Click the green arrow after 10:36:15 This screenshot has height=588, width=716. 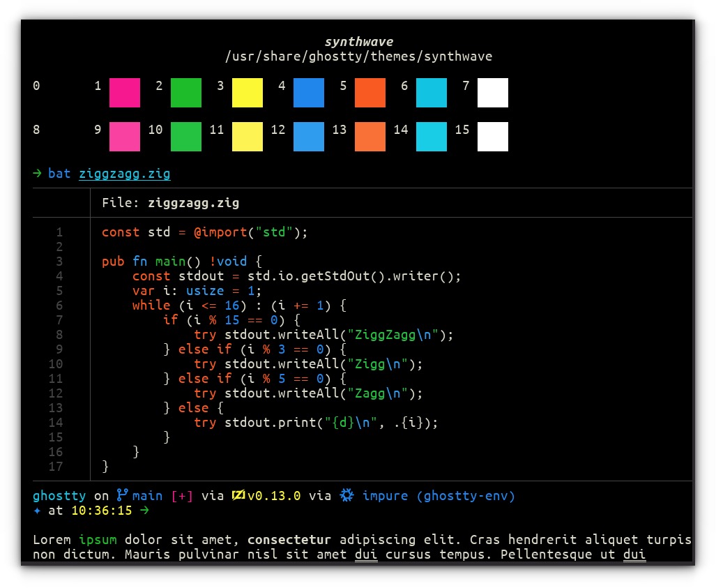144,511
